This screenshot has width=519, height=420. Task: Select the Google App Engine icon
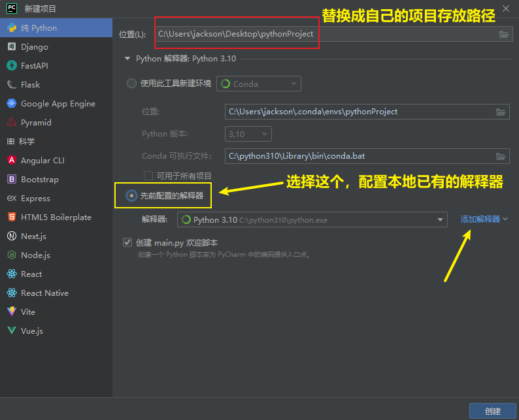pyautogui.click(x=11, y=104)
